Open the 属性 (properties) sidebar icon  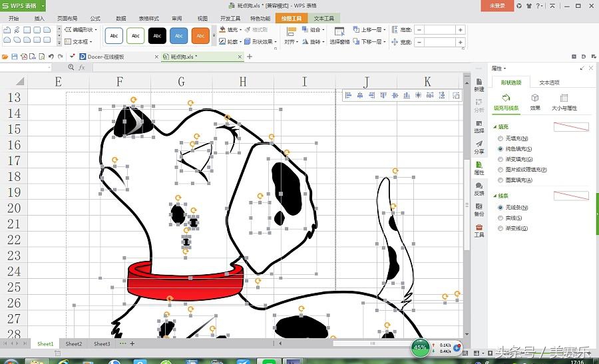click(479, 168)
